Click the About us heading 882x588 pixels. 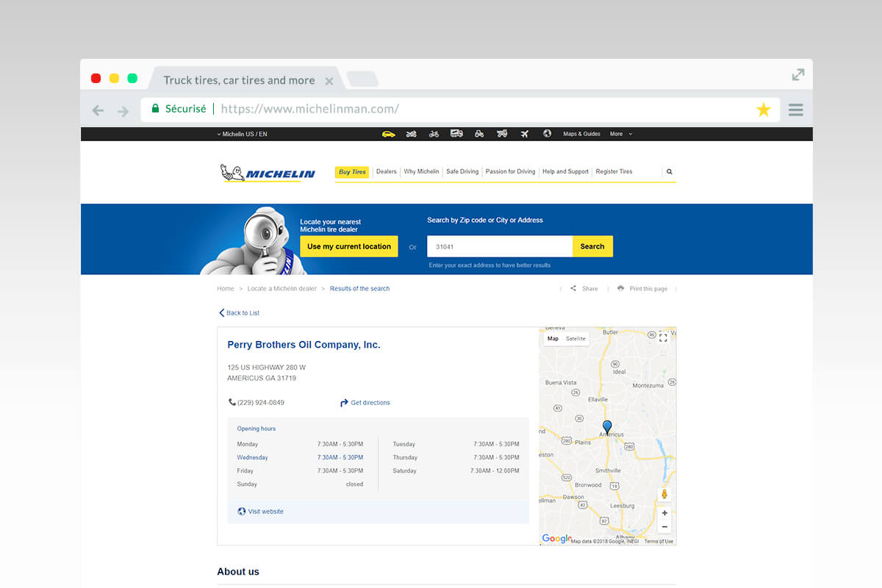click(x=238, y=572)
